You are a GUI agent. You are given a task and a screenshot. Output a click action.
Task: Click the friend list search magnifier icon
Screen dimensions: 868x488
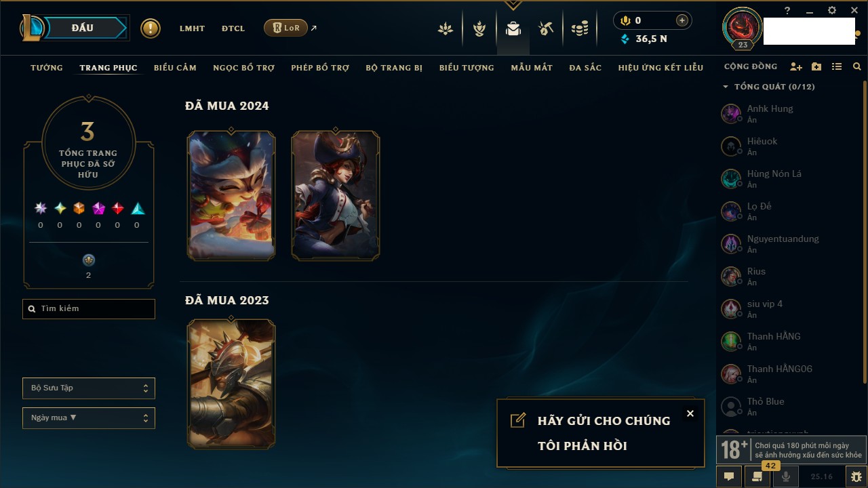(857, 66)
